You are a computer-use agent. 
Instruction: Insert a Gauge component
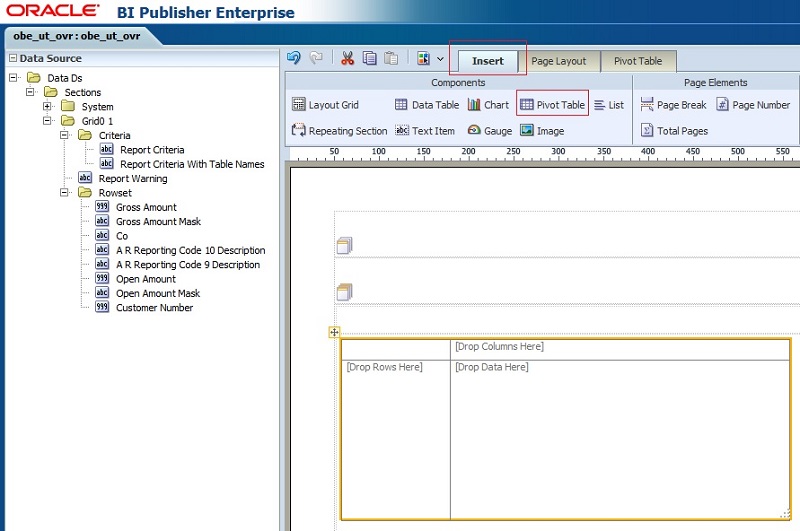click(x=490, y=131)
